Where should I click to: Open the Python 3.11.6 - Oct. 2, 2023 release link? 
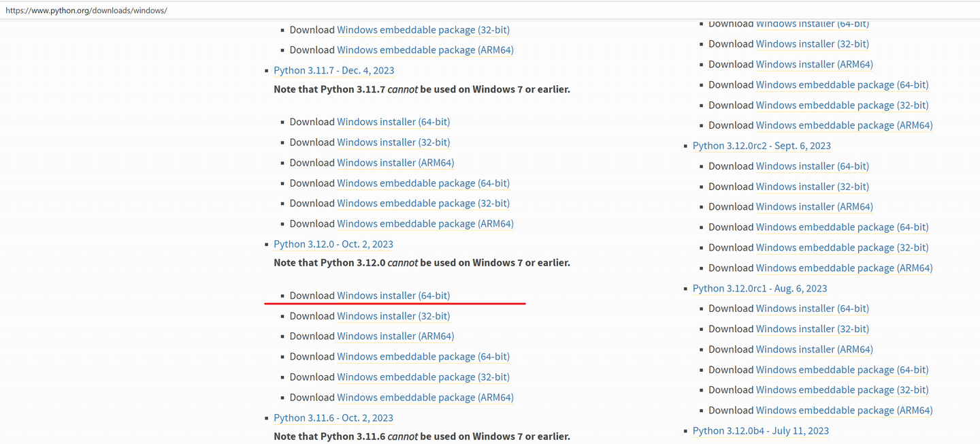pos(333,418)
